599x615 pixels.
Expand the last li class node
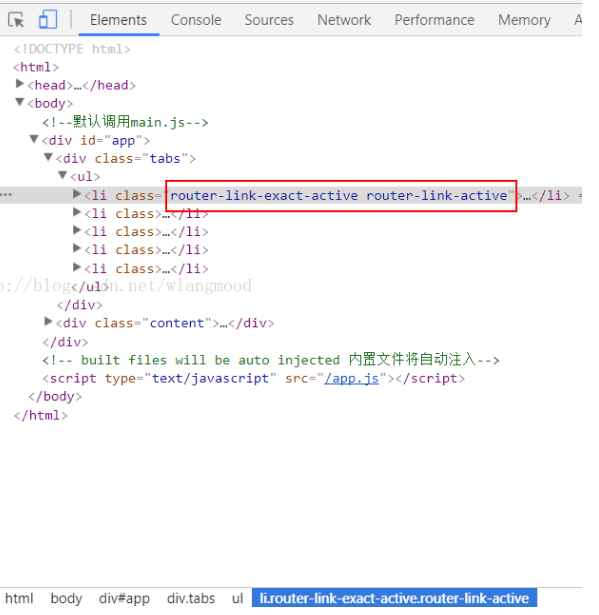point(77,267)
